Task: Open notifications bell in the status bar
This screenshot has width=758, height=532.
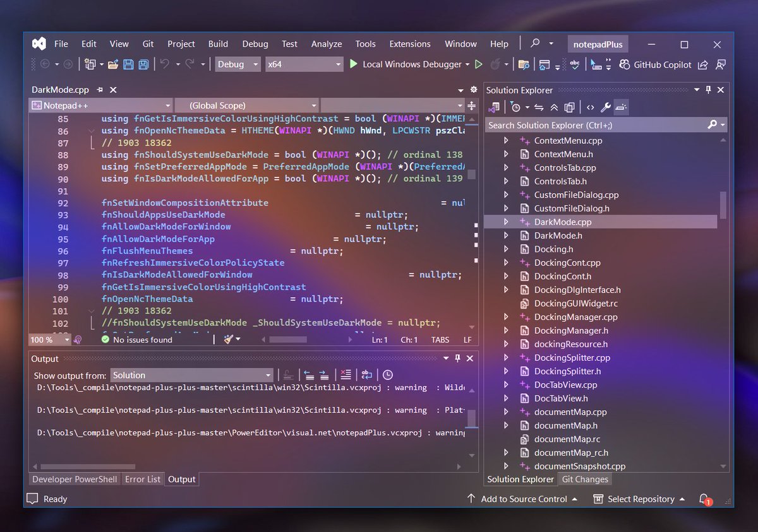Action: point(705,499)
